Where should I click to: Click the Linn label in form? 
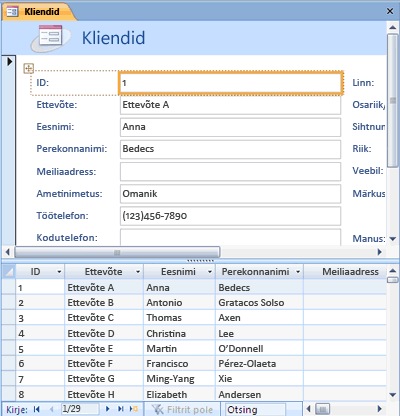[x=363, y=83]
